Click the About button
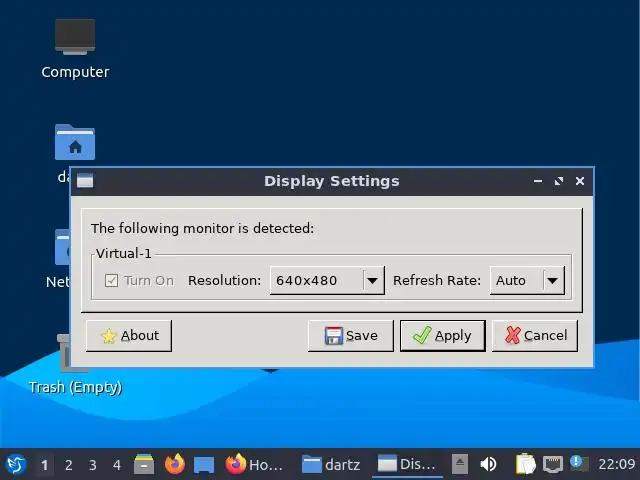Screen dimensions: 640x480 [x=129, y=336]
